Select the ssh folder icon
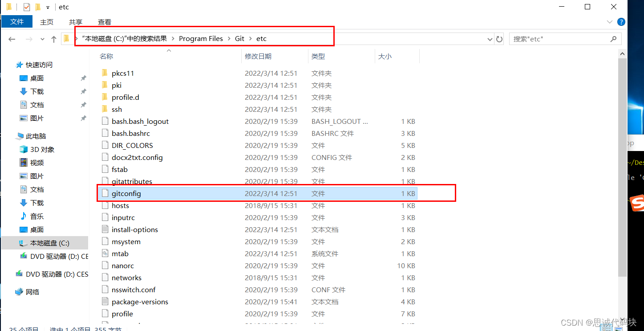The width and height of the screenshot is (644, 331). 105,109
